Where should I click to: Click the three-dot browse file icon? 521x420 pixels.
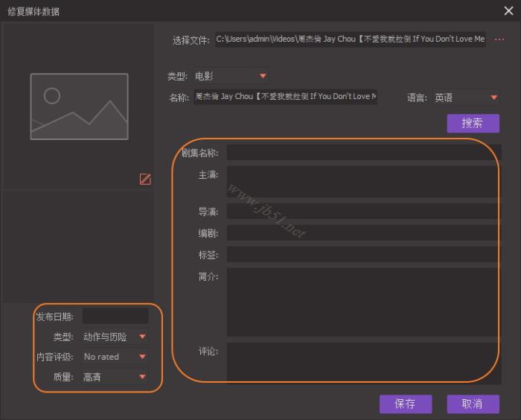pyautogui.click(x=499, y=39)
